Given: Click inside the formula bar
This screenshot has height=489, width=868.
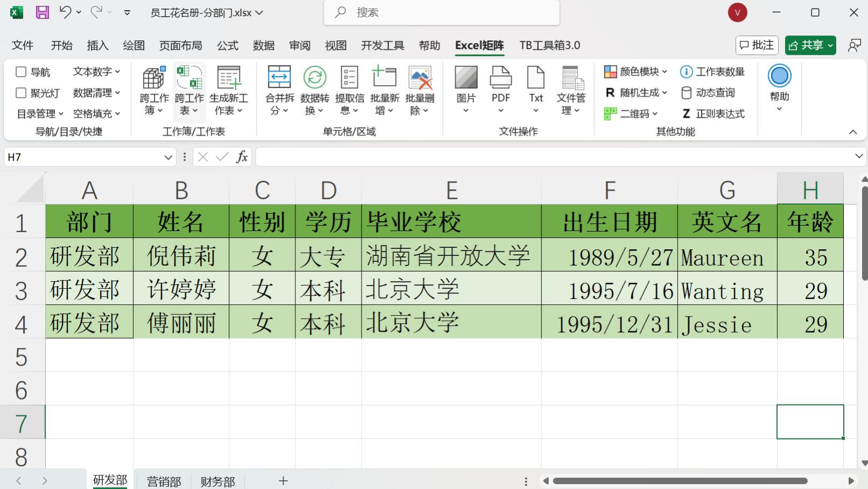Looking at the screenshot, I should coord(484,157).
